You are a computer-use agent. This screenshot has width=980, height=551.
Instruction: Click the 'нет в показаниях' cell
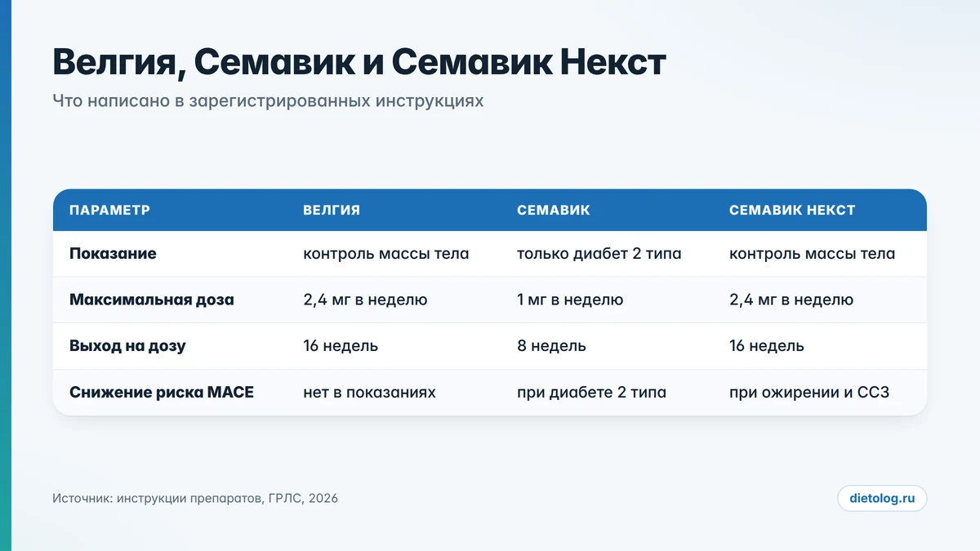pos(369,393)
